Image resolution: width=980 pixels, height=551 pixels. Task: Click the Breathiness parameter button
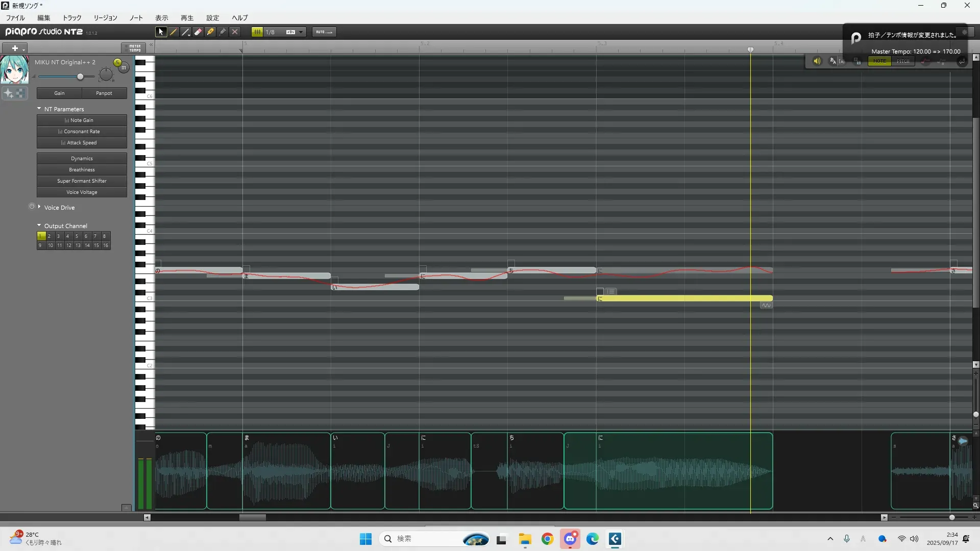[82, 170]
